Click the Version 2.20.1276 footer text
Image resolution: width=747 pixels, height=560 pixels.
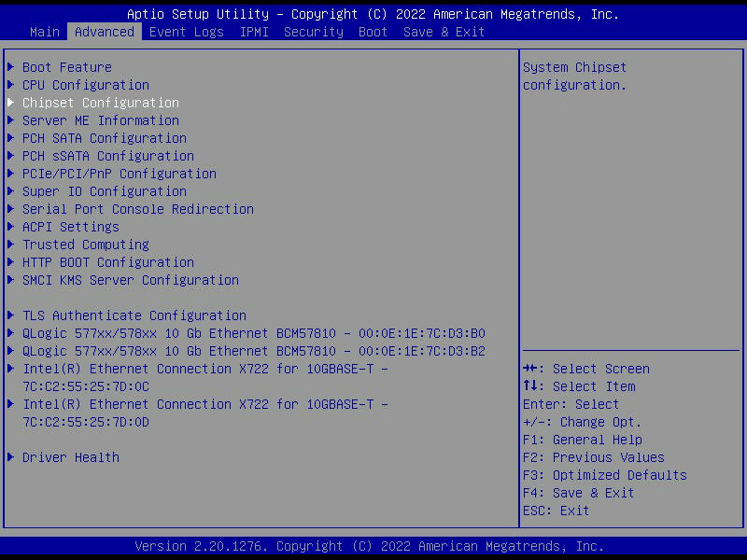coord(369,546)
